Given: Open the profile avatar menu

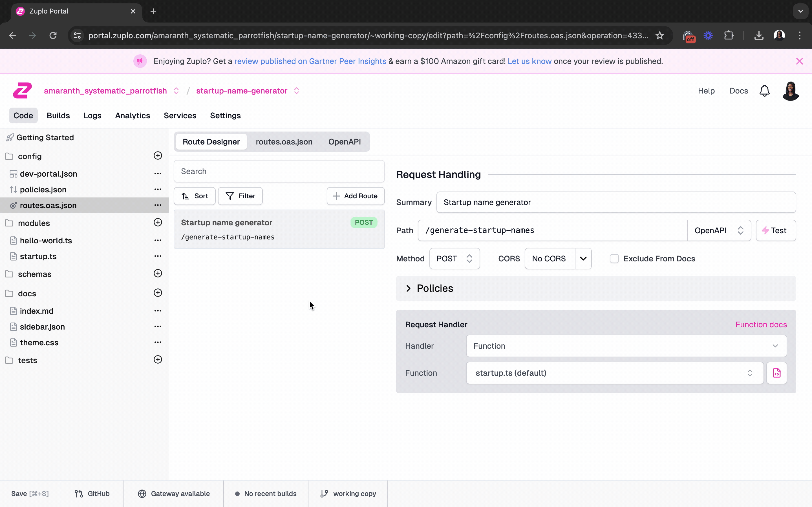Looking at the screenshot, I should [x=791, y=90].
